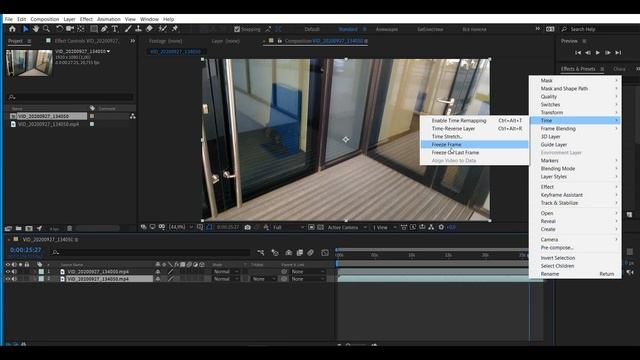Toggle the transparency grid in the viewer

coord(321,227)
